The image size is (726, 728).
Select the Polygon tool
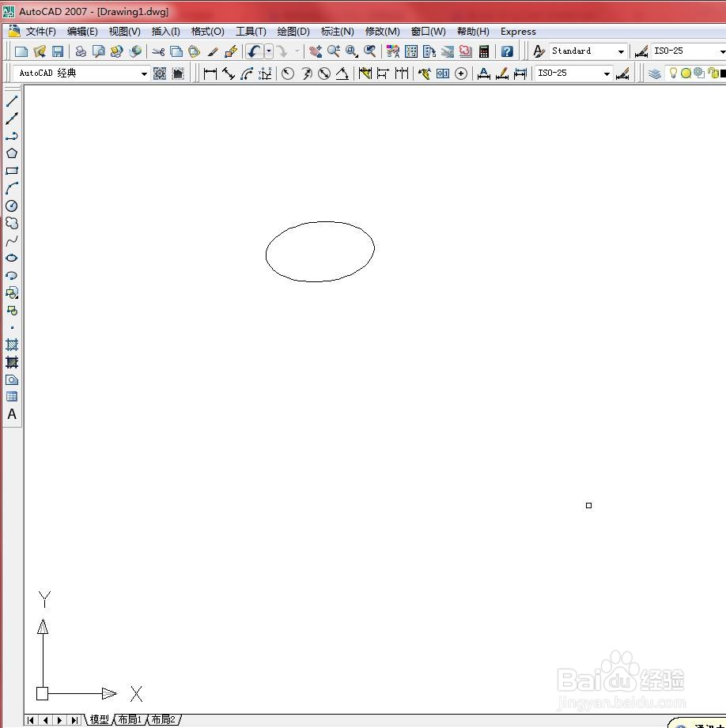pos(12,153)
